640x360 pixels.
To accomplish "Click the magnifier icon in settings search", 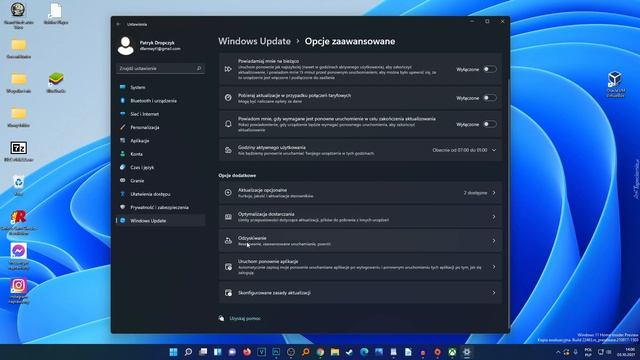I will (199, 68).
